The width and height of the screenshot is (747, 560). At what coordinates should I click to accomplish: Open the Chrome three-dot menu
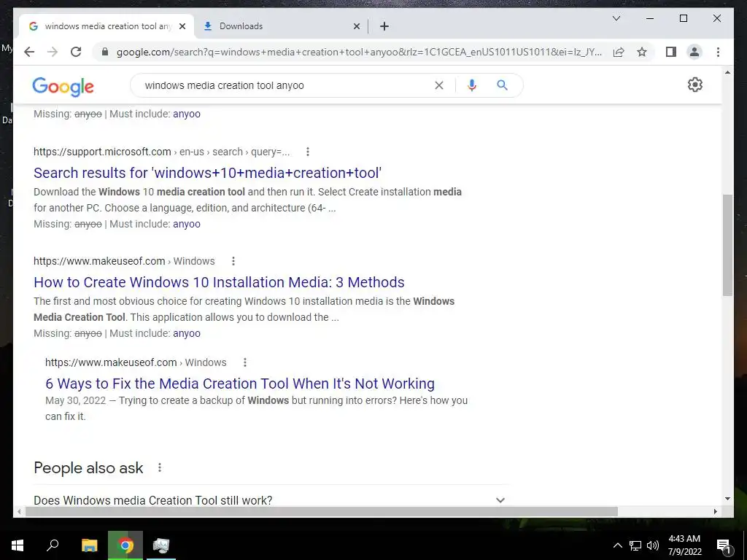click(x=718, y=52)
